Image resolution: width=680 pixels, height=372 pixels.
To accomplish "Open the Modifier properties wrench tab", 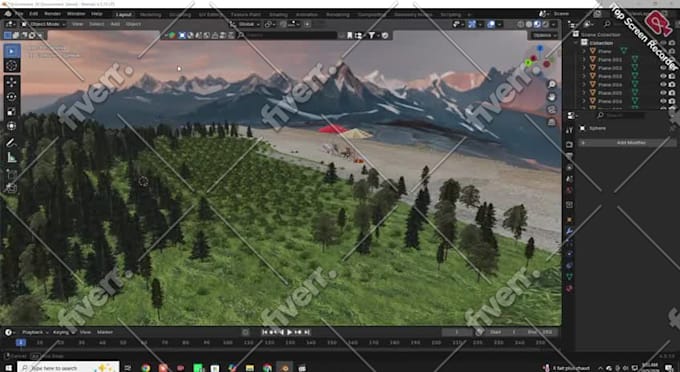I will (x=569, y=231).
